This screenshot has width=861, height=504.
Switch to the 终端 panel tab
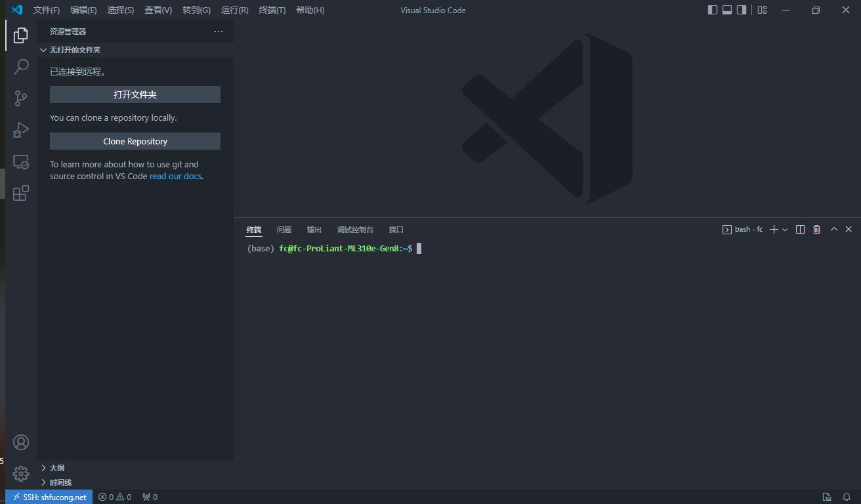click(x=254, y=230)
